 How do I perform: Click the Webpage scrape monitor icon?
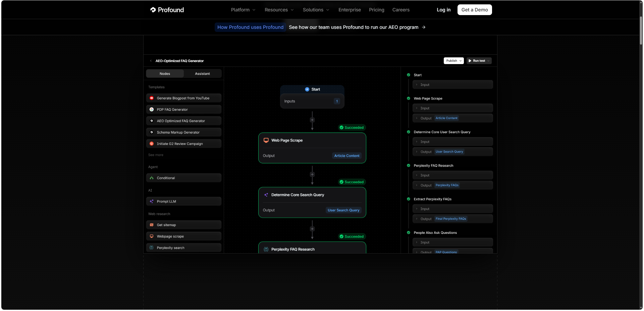click(152, 236)
